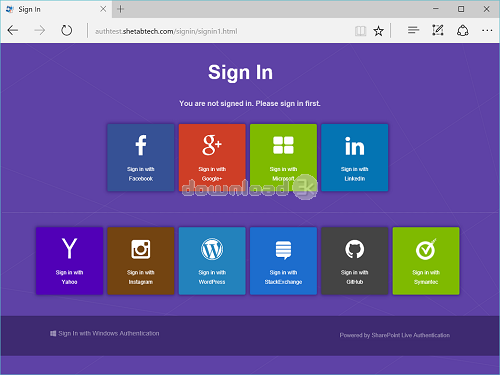Image resolution: width=500 pixels, height=375 pixels.
Task: Click the Share icon in toolbar
Action: pos(463,31)
